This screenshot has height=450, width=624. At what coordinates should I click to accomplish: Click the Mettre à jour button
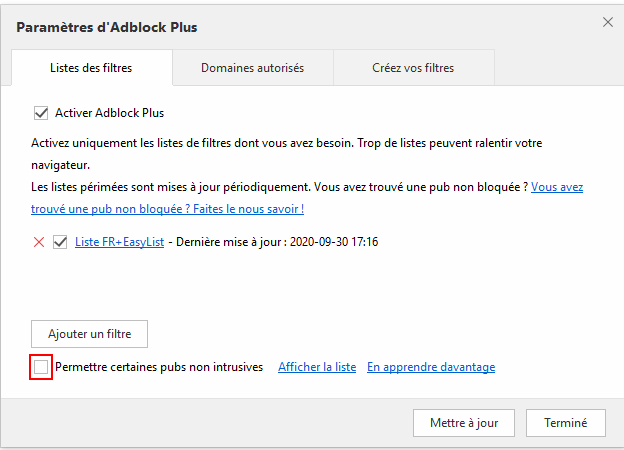point(464,423)
